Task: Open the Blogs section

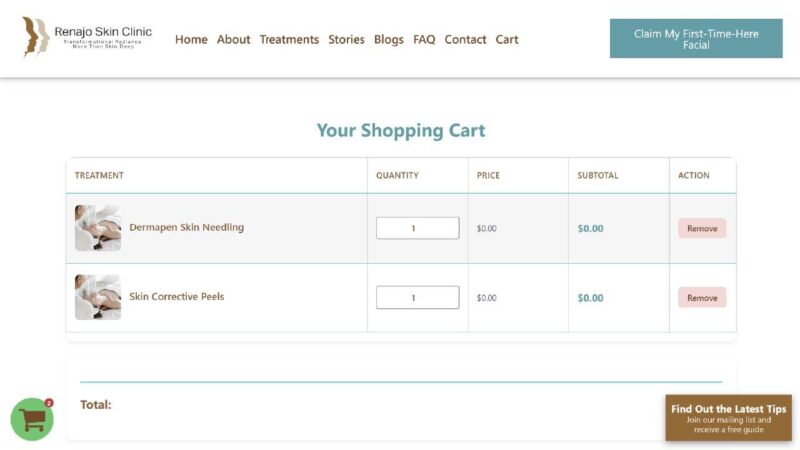Action: [x=389, y=40]
